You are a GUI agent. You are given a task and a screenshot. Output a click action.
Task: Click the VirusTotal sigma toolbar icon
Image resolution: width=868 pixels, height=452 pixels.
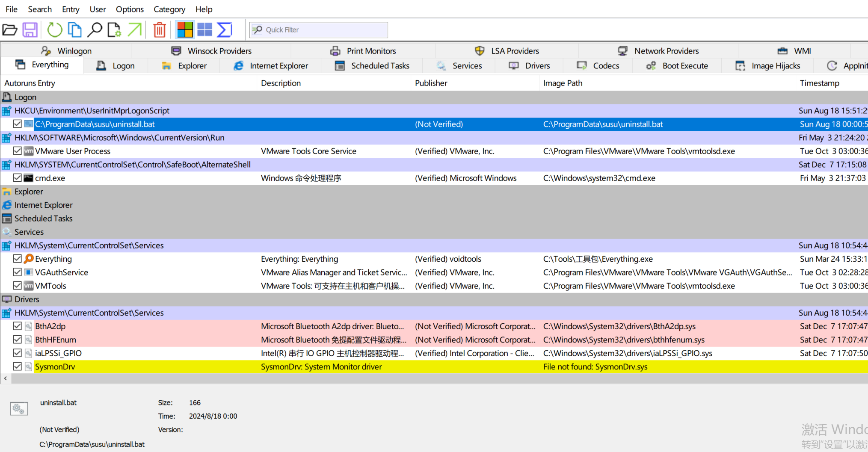click(225, 30)
